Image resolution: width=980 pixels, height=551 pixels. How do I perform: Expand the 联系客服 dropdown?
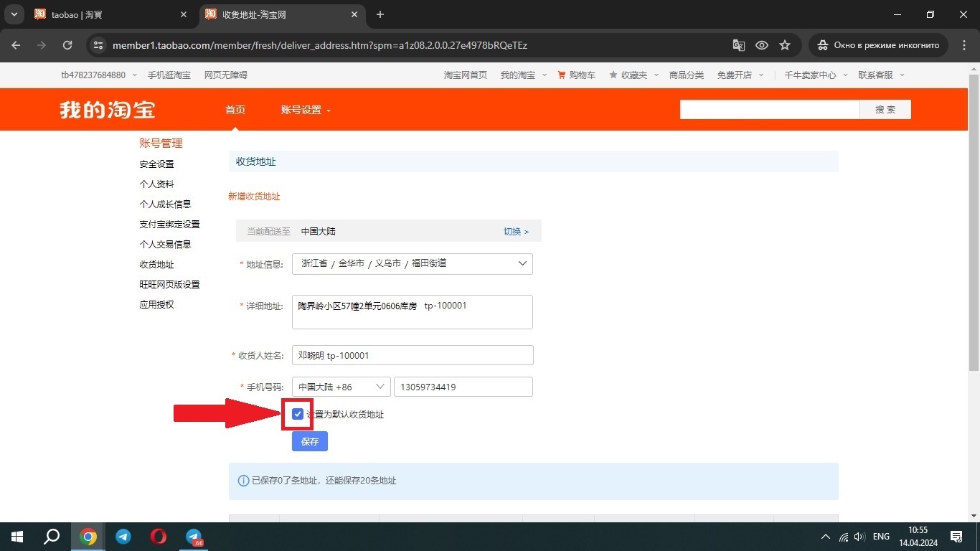coord(881,75)
